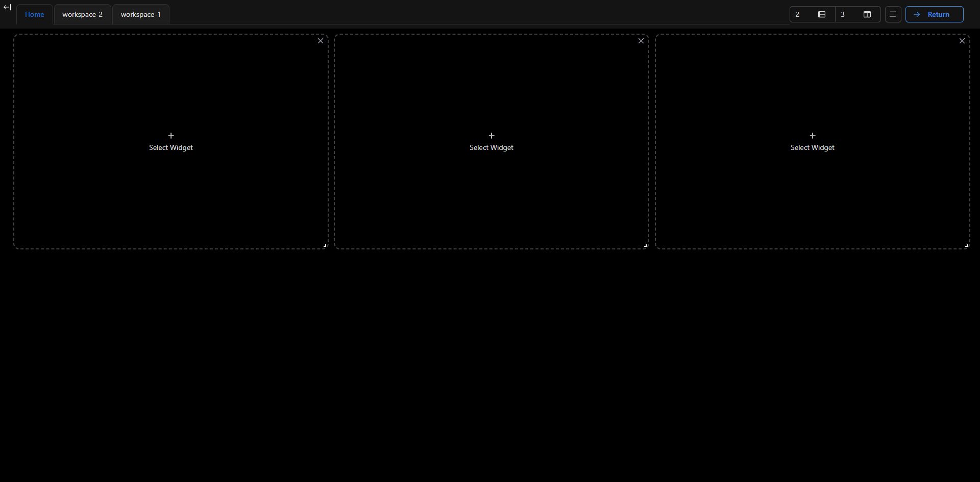This screenshot has width=980, height=482.
Task: Click Select Widget in the middle panel
Action: (x=491, y=147)
